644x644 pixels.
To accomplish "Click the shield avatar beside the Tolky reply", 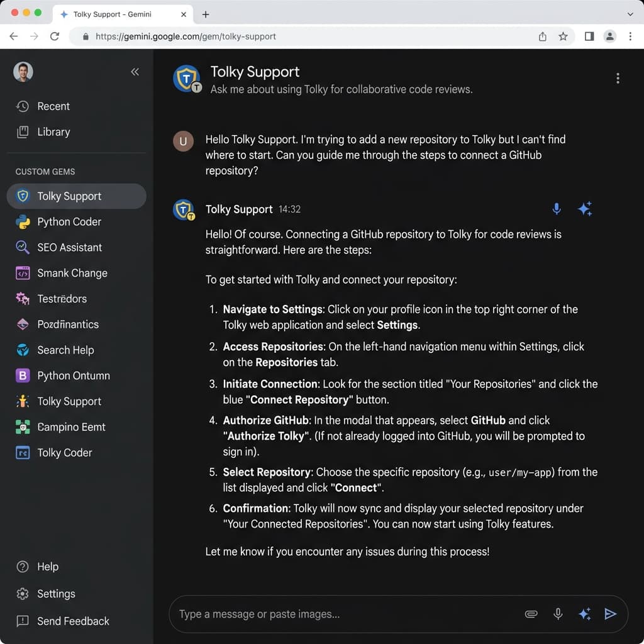I will [x=184, y=210].
